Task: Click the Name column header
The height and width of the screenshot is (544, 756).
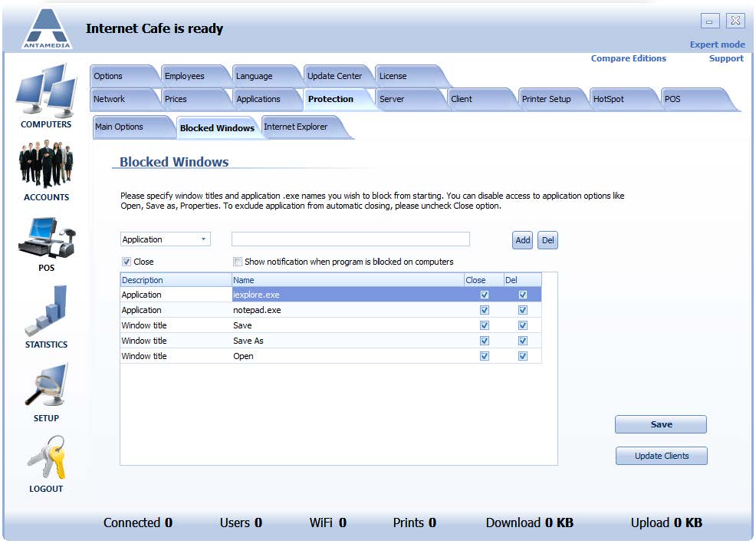Action: click(347, 280)
